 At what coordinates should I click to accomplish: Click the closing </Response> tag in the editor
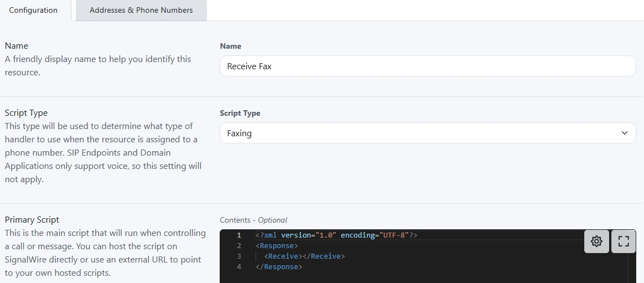pyautogui.click(x=279, y=267)
